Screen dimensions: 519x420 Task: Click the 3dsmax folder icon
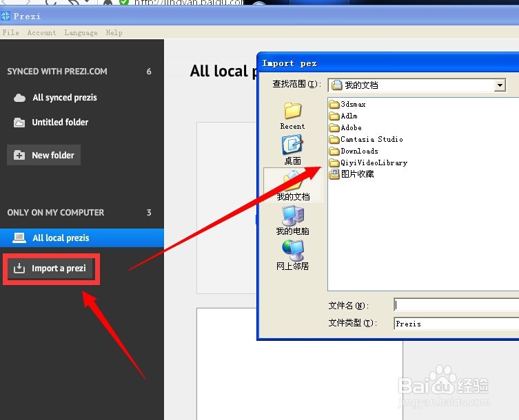tap(334, 104)
